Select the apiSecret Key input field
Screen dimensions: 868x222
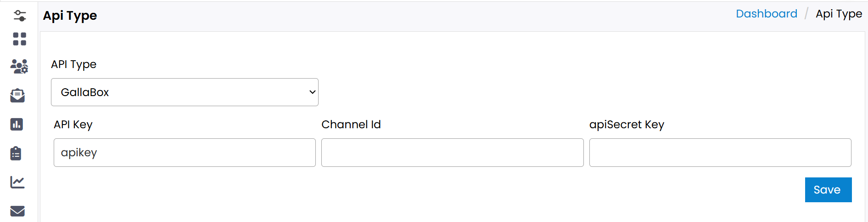(720, 153)
